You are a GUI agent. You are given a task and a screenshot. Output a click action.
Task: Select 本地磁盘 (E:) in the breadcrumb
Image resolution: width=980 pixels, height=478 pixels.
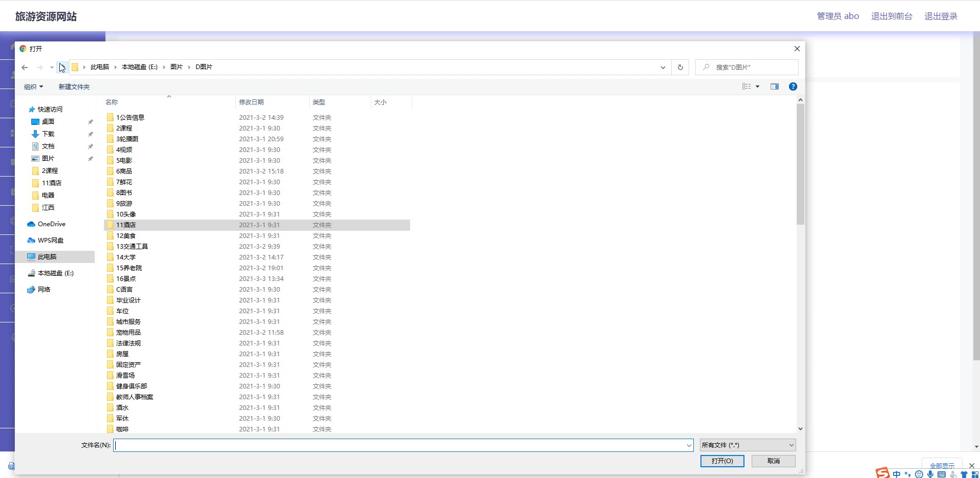[x=140, y=67]
